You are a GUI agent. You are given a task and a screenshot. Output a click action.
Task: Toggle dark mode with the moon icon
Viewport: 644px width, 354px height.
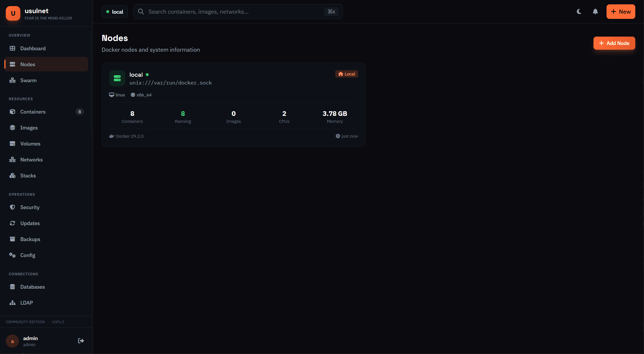coord(579,12)
